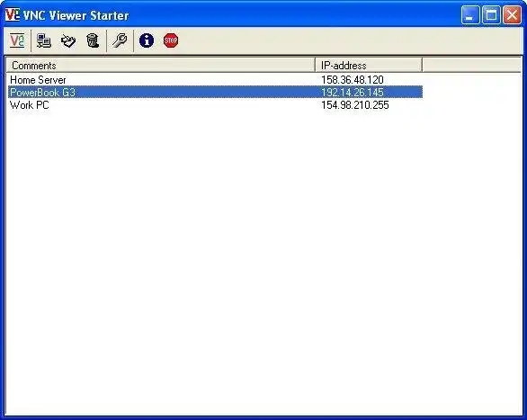Click IP address 158.36.48.120
The width and height of the screenshot is (527, 420).
(353, 80)
